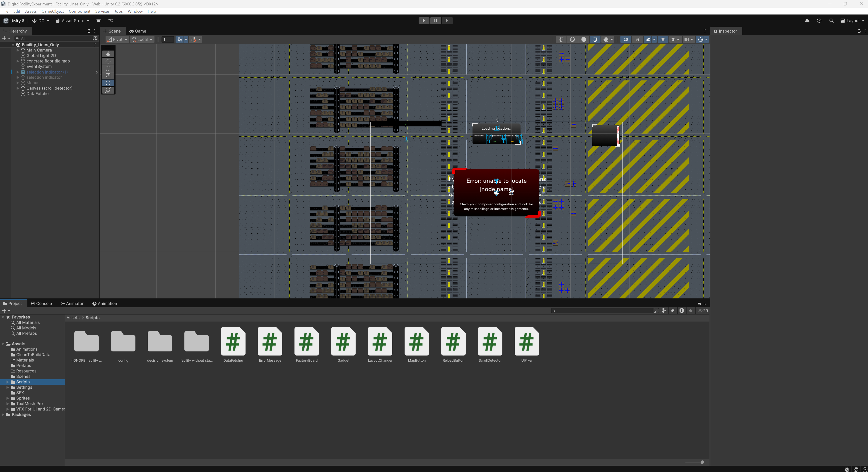Open the Layout dropdown
Screen dimensions: 868x472
point(853,21)
